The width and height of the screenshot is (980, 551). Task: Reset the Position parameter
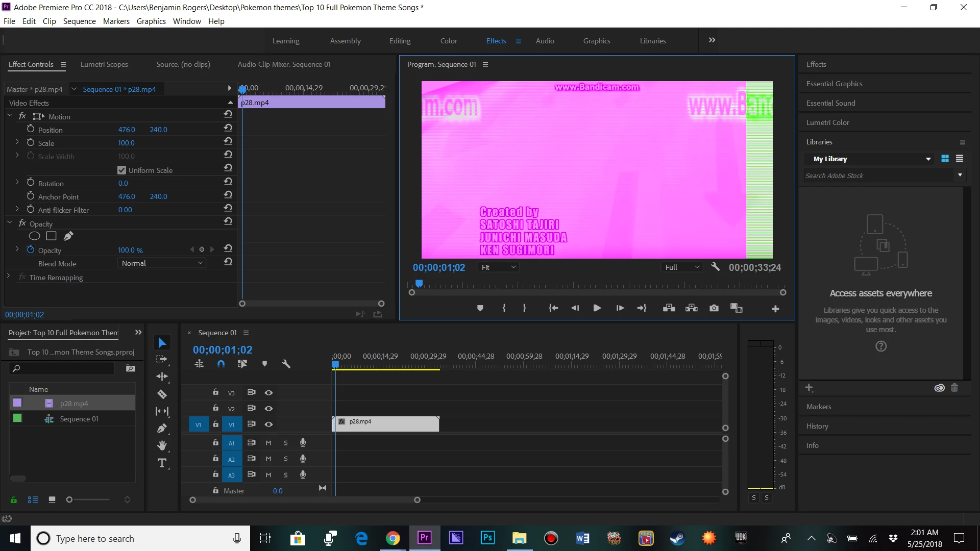point(228,128)
